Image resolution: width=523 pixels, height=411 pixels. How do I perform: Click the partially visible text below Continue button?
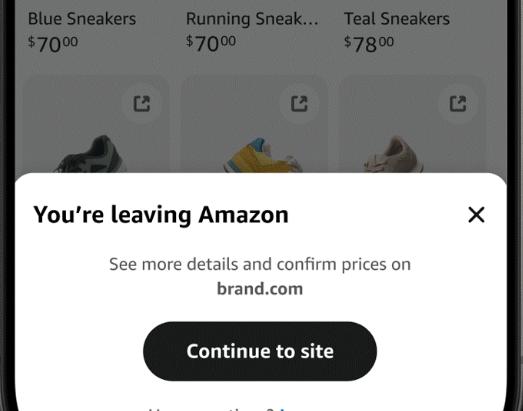[x=217, y=409]
